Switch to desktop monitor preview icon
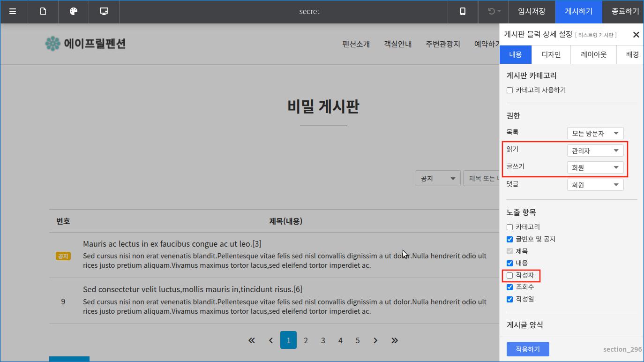644x362 pixels. tap(104, 11)
